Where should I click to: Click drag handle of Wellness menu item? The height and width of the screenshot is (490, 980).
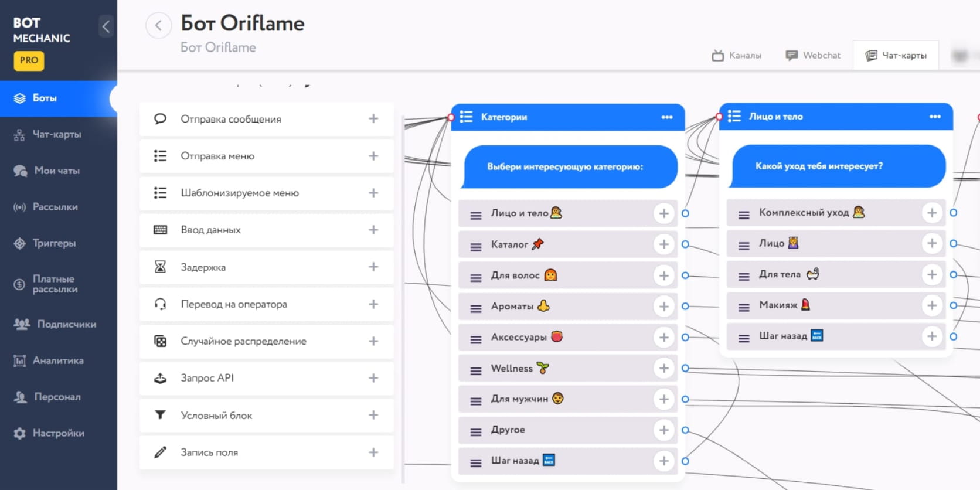pyautogui.click(x=476, y=370)
